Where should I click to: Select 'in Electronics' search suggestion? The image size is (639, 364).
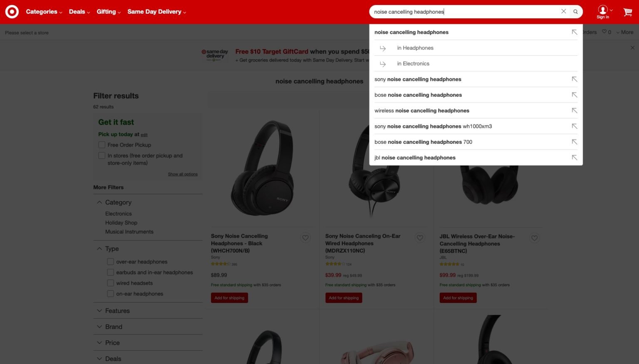click(x=476, y=64)
